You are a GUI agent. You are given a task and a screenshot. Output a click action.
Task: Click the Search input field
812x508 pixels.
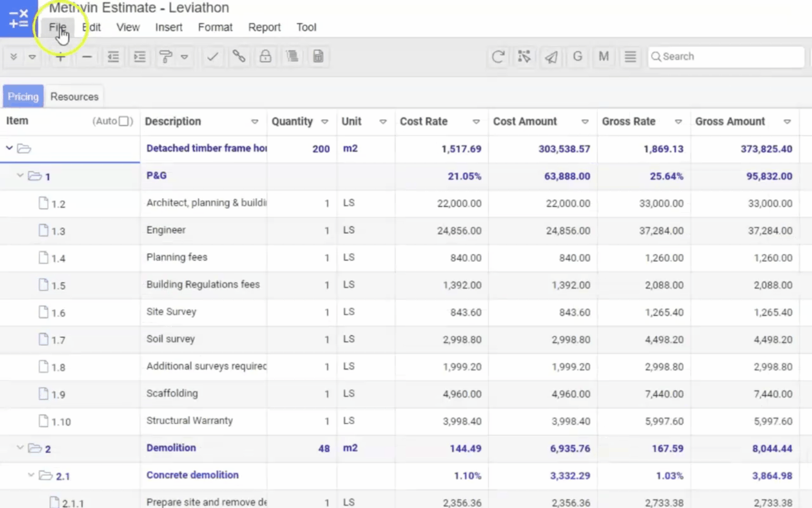pyautogui.click(x=726, y=56)
